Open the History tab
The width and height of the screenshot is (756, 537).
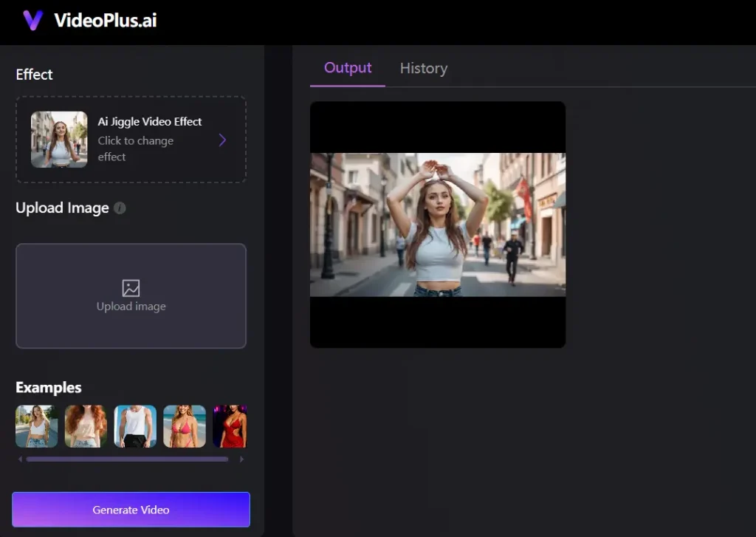click(423, 68)
